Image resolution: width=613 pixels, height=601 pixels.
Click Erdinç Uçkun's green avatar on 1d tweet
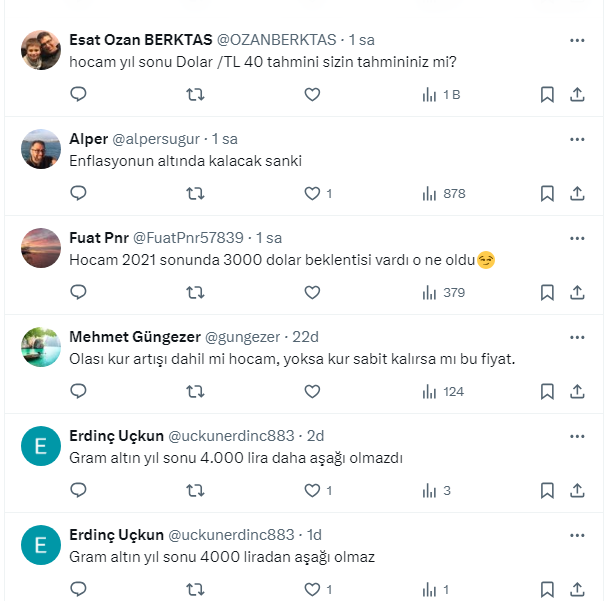[41, 545]
